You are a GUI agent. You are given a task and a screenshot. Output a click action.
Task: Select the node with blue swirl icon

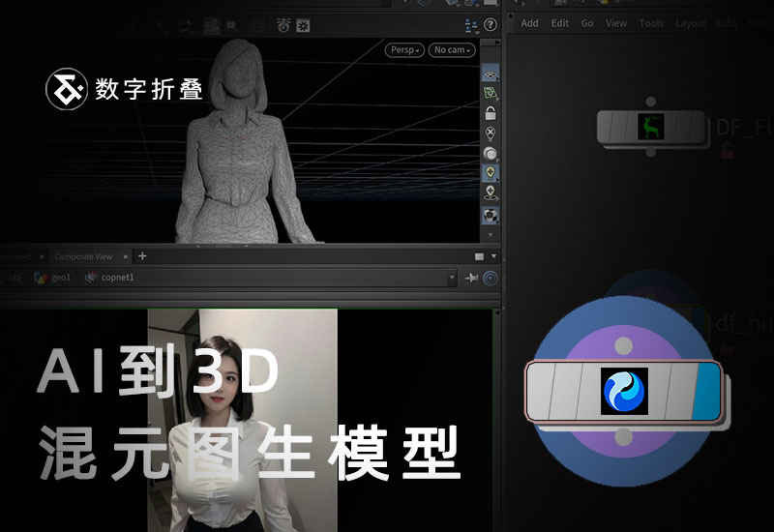[624, 392]
